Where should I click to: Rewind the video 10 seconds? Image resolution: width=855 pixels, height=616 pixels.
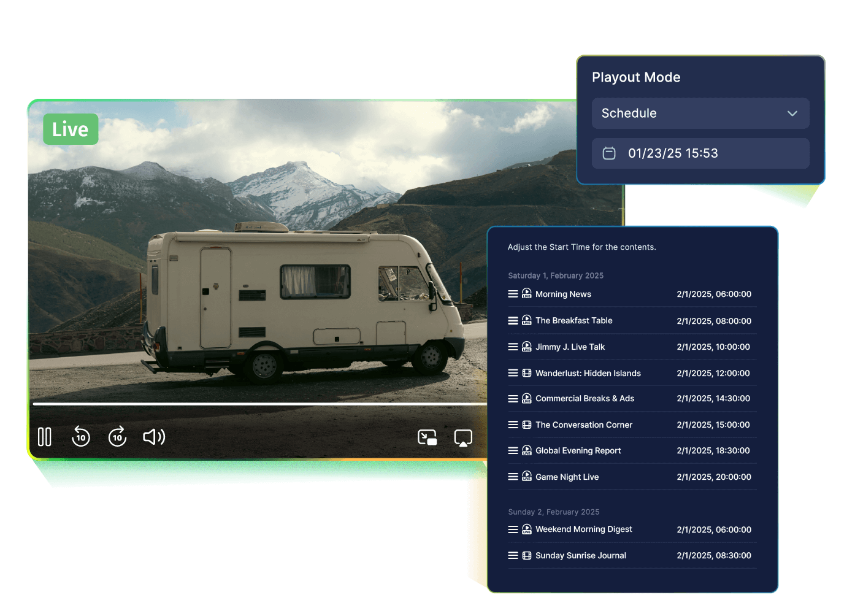click(x=80, y=437)
